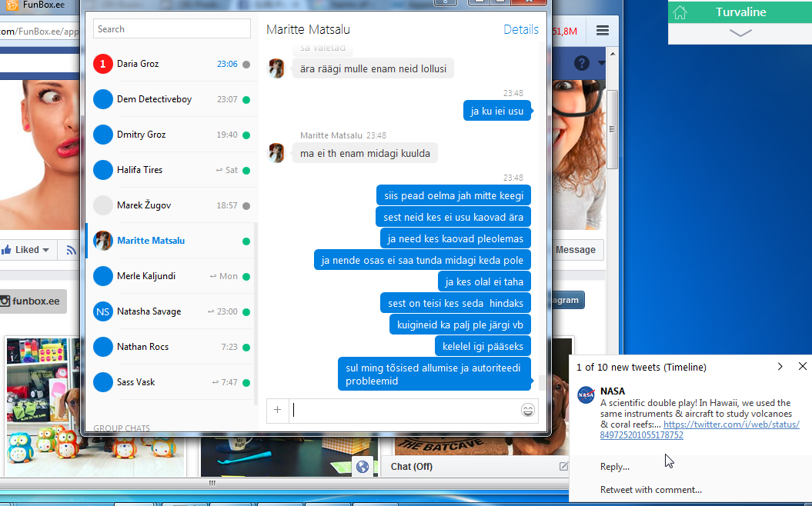Click the page scroll-up arrow
Screen dimensions: 812x506
coord(613,54)
